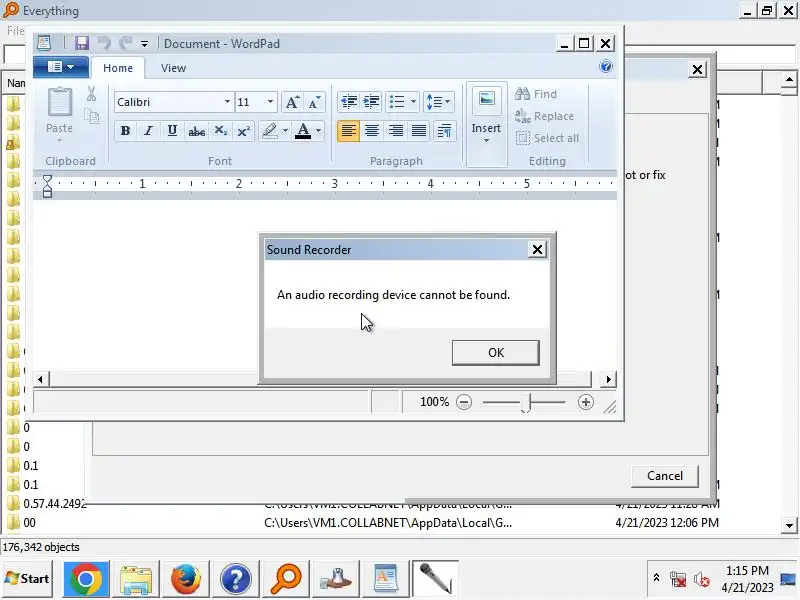Click Replace in Editing group
This screenshot has height=600, width=800.
pyautogui.click(x=544, y=116)
